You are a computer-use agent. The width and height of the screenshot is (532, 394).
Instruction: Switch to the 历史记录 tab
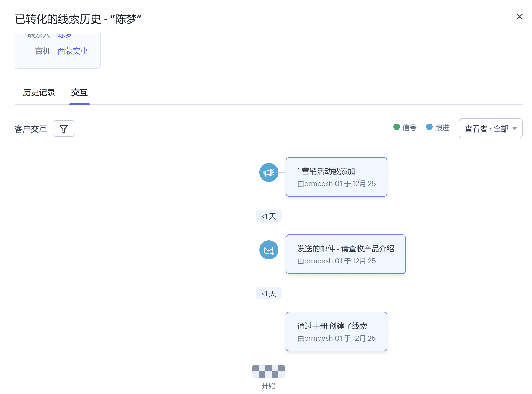[x=39, y=92]
